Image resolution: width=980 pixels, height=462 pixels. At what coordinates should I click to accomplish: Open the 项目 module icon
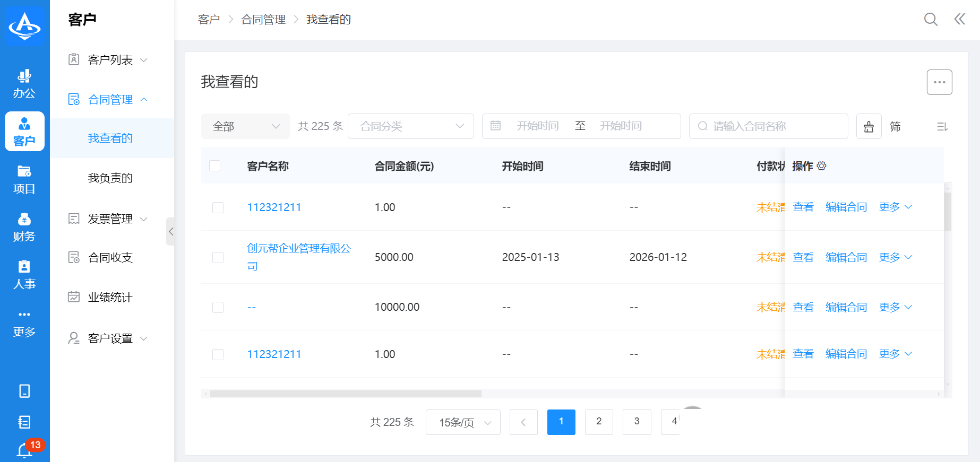[24, 179]
